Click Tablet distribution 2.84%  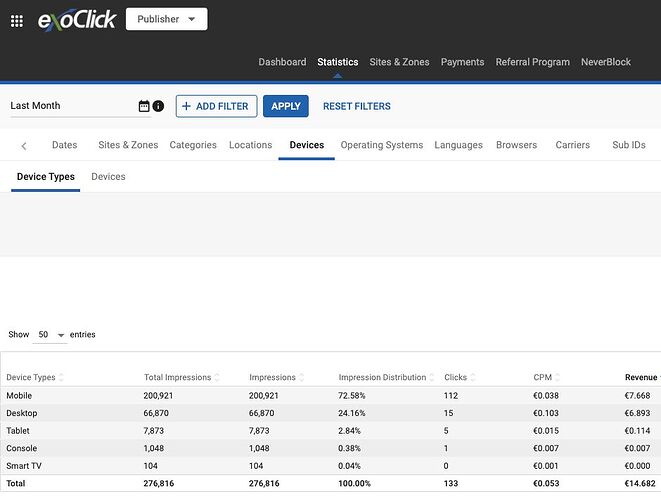point(349,431)
